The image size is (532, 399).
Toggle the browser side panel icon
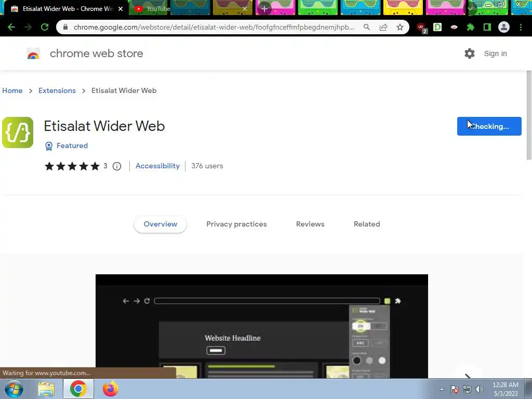(x=487, y=27)
